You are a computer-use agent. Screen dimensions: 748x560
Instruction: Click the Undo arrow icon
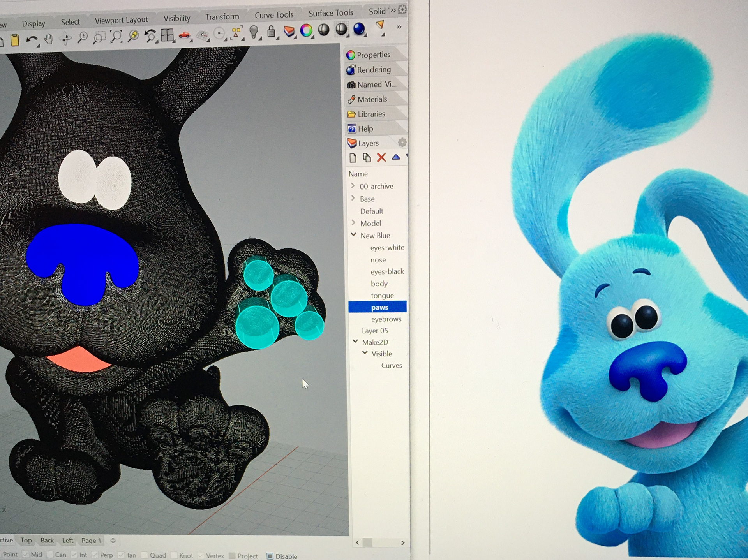tap(31, 39)
